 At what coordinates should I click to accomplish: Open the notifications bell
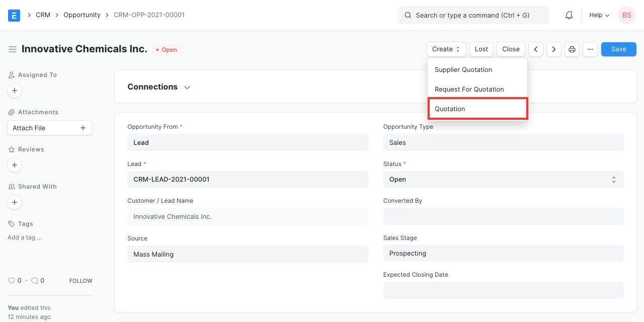pyautogui.click(x=569, y=15)
